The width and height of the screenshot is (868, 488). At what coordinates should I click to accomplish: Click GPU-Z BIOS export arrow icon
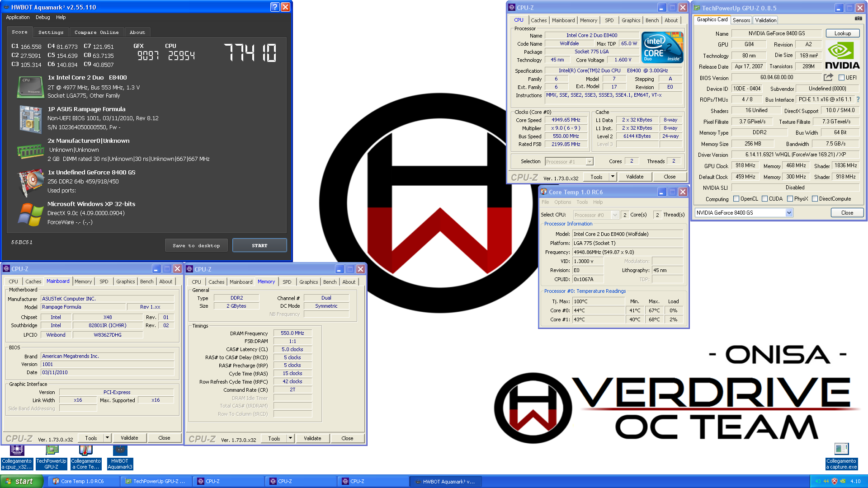(x=828, y=77)
